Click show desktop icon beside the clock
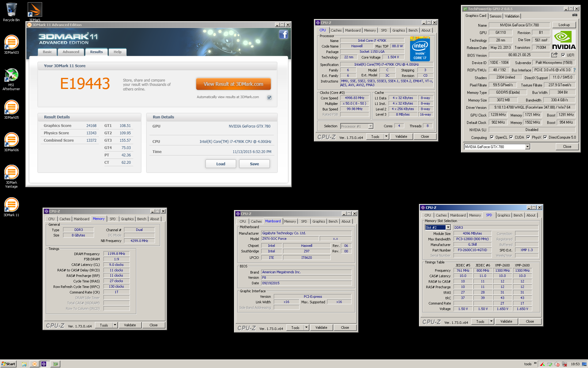 [x=584, y=364]
